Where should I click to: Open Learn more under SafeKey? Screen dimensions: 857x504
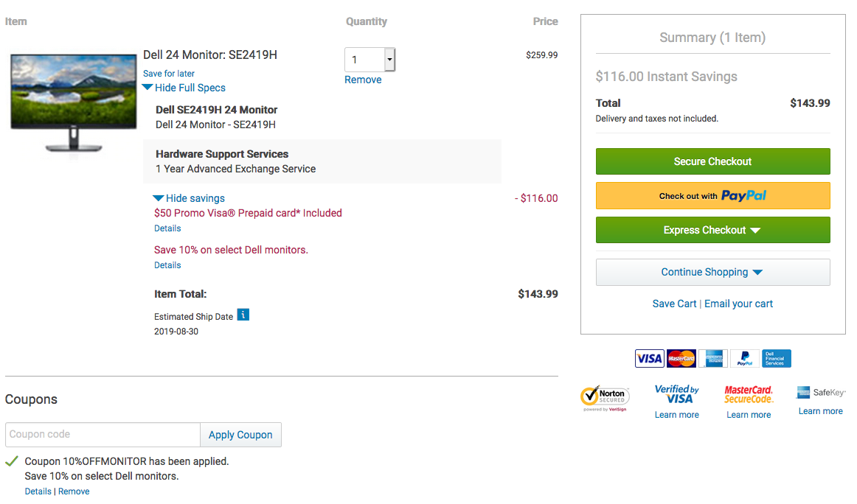point(820,410)
